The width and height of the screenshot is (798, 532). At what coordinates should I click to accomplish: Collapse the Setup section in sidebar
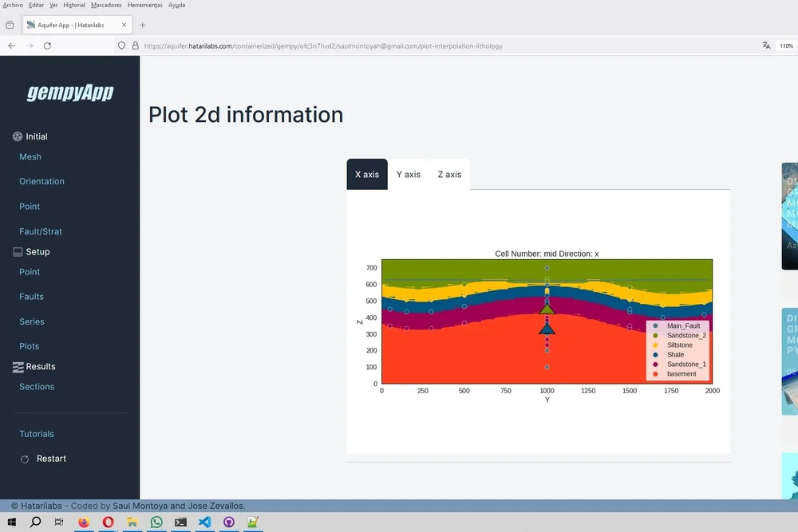click(x=36, y=251)
